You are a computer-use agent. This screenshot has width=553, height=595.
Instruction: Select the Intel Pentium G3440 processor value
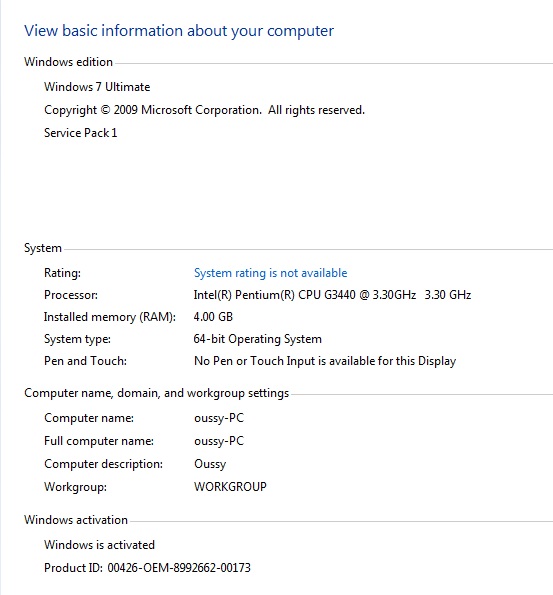coord(332,295)
